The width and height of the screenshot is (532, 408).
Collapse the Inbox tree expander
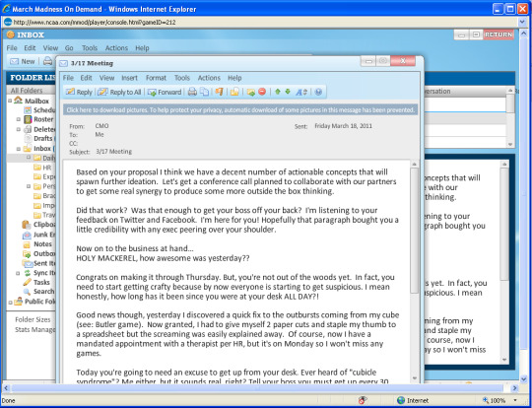(x=19, y=149)
